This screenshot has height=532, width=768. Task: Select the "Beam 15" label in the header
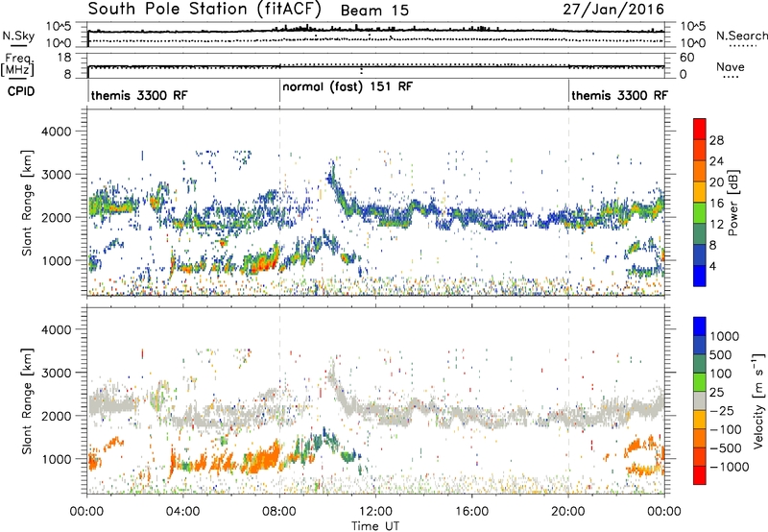point(374,11)
